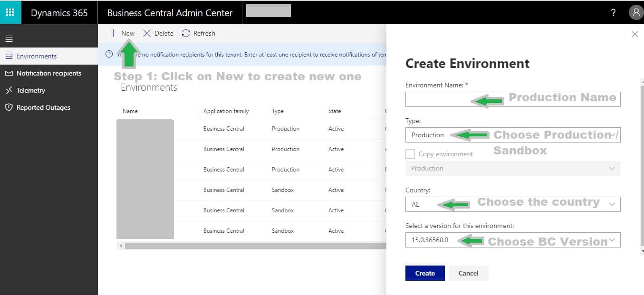This screenshot has height=295, width=644.
Task: Click Business Central Admin Center in the top bar
Action: (169, 13)
